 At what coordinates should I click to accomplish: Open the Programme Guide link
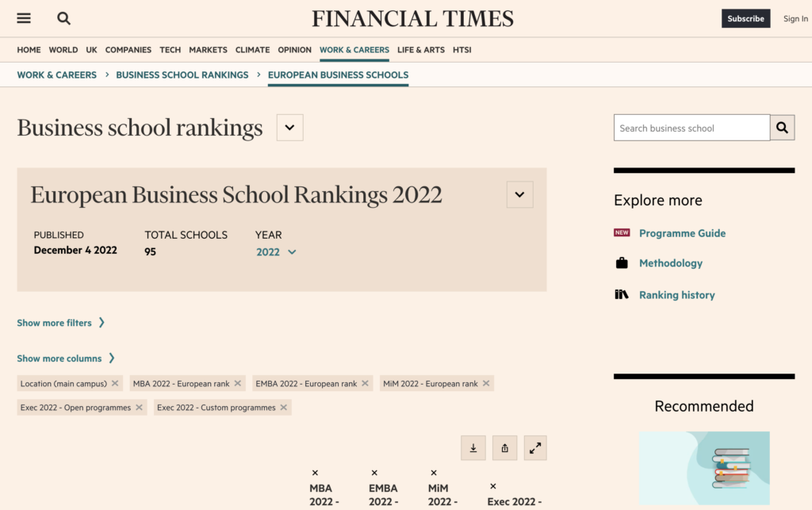coord(682,233)
